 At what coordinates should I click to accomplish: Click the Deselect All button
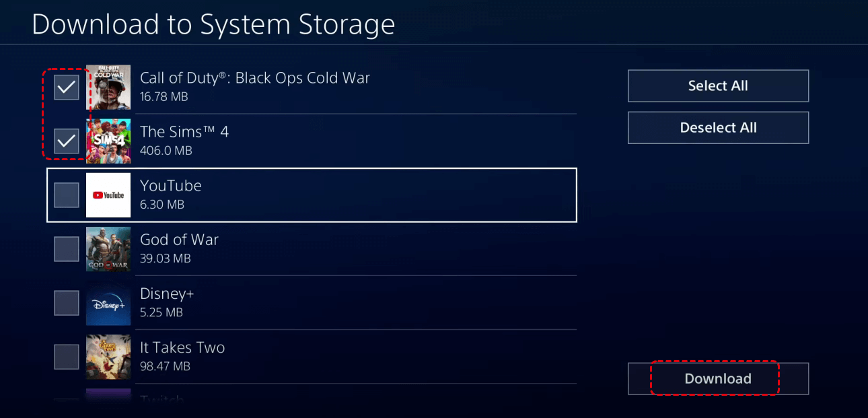point(718,128)
